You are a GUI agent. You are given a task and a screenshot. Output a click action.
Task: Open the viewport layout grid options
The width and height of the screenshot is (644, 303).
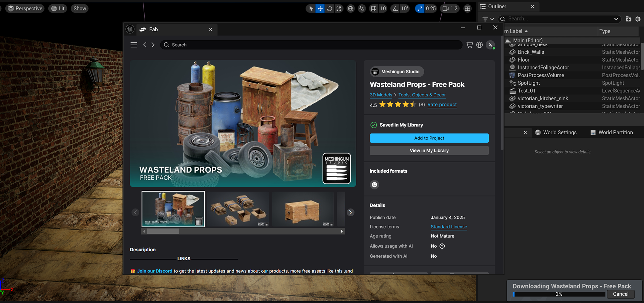pos(467,8)
